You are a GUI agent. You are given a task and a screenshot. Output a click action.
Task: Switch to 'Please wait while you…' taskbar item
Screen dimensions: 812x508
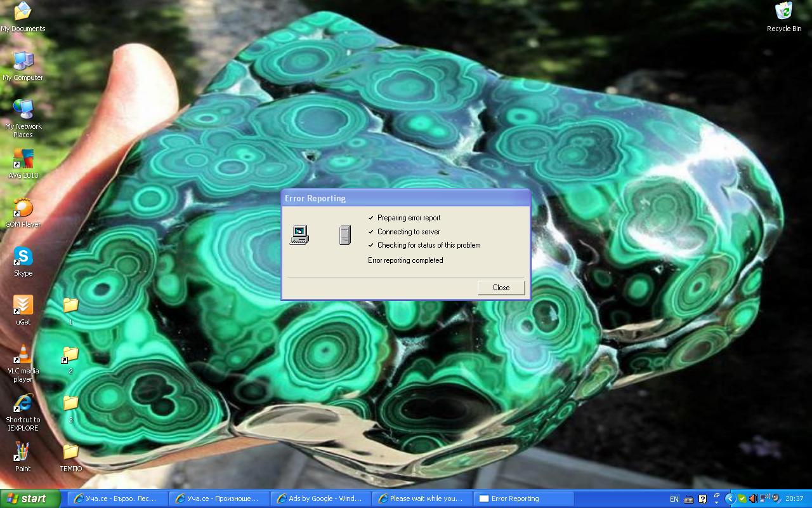point(422,498)
